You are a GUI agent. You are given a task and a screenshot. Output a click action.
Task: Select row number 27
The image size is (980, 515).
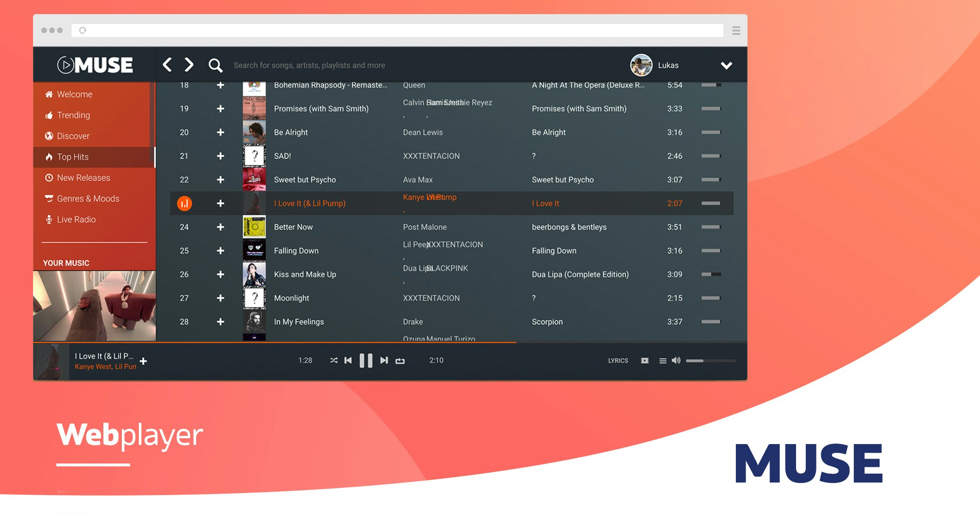[x=184, y=298]
